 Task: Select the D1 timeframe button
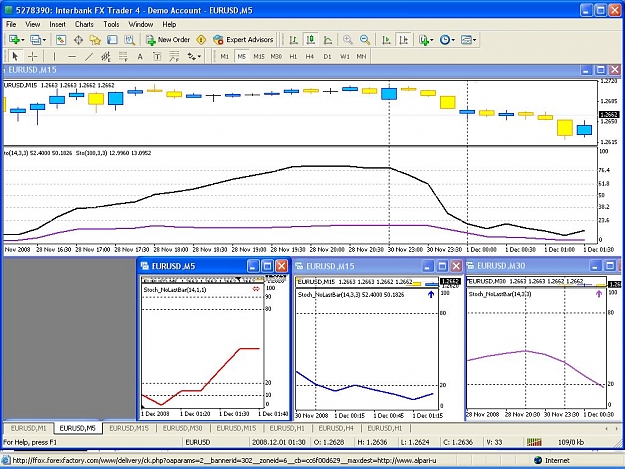(327, 57)
